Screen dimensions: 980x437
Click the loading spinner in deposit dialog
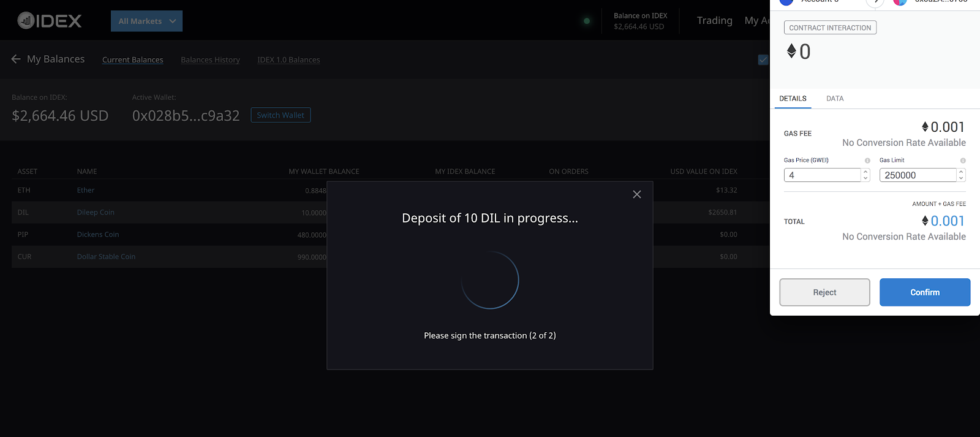coord(490,280)
